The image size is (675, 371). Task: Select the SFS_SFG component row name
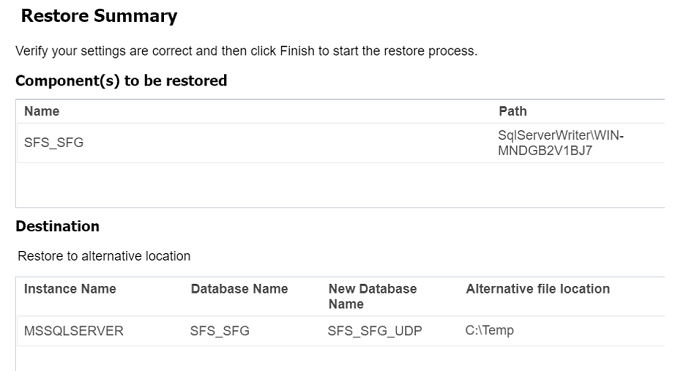(x=53, y=142)
